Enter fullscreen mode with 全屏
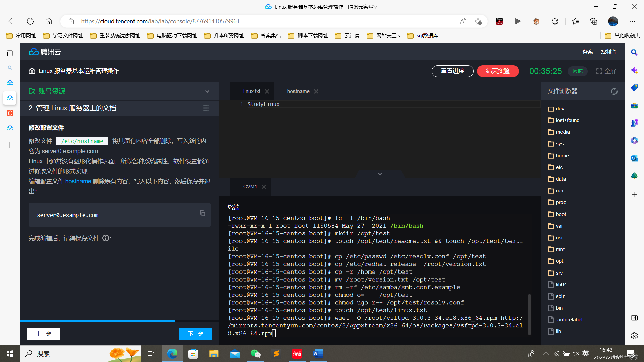644x362 pixels. pos(606,71)
